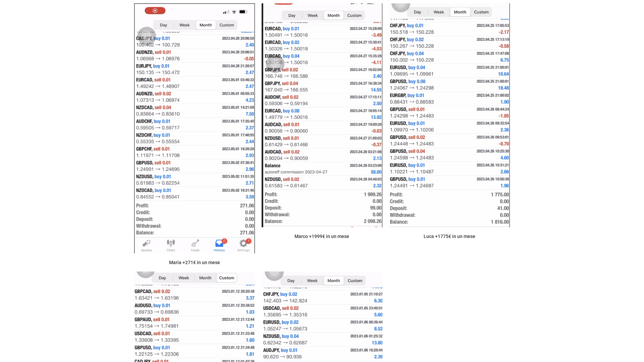The width and height of the screenshot is (644, 362).
Task: Click the caption 'Marco +1999€ in un mese'
Action: (322, 236)
